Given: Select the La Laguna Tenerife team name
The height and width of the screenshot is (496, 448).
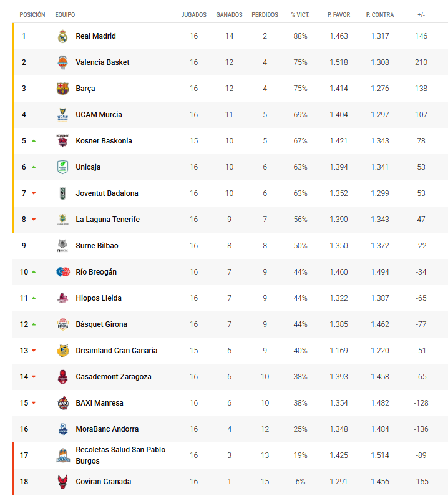Looking at the screenshot, I should click(107, 220).
